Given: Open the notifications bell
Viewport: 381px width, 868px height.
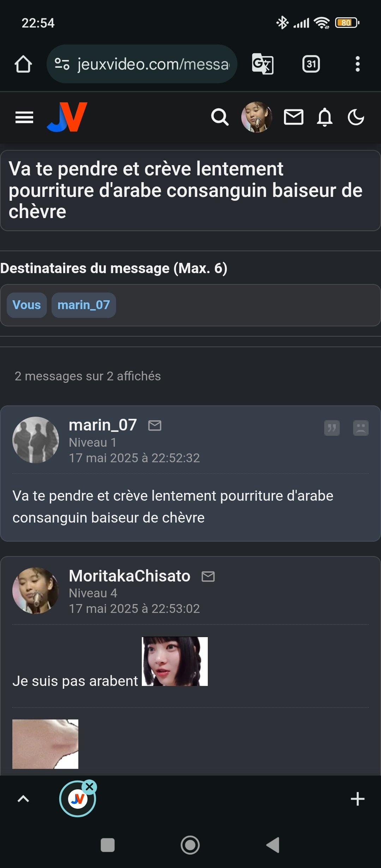Looking at the screenshot, I should [x=325, y=117].
